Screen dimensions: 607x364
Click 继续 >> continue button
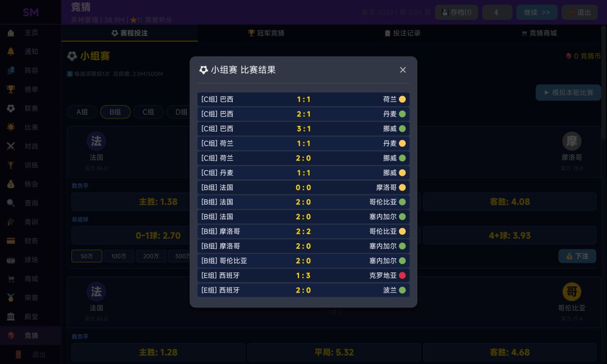pos(537,12)
